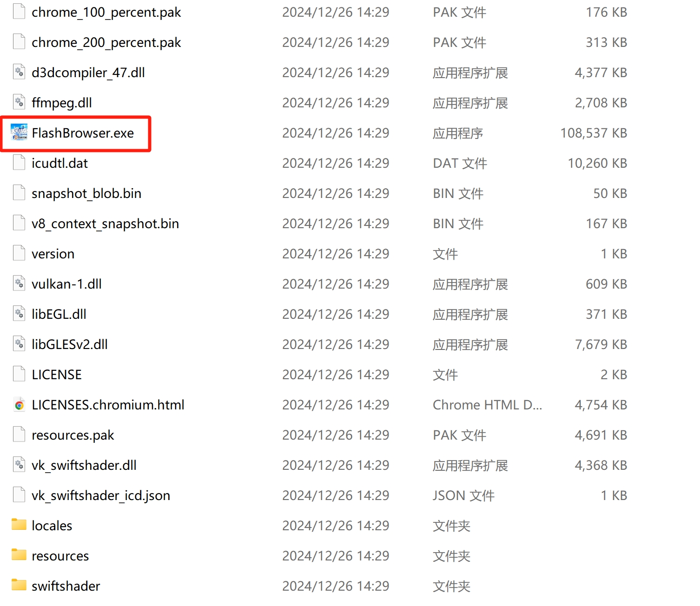
Task: Select the libGLESv2.dll file name
Action: (70, 344)
